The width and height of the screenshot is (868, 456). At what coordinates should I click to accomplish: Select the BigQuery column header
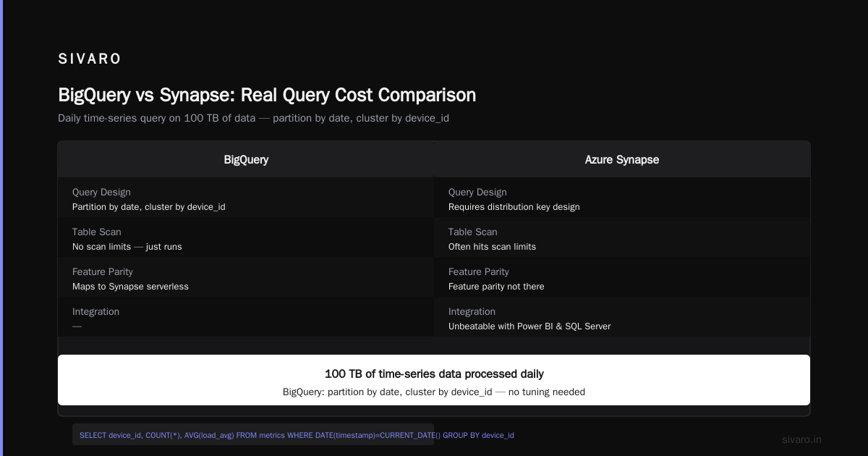point(246,159)
